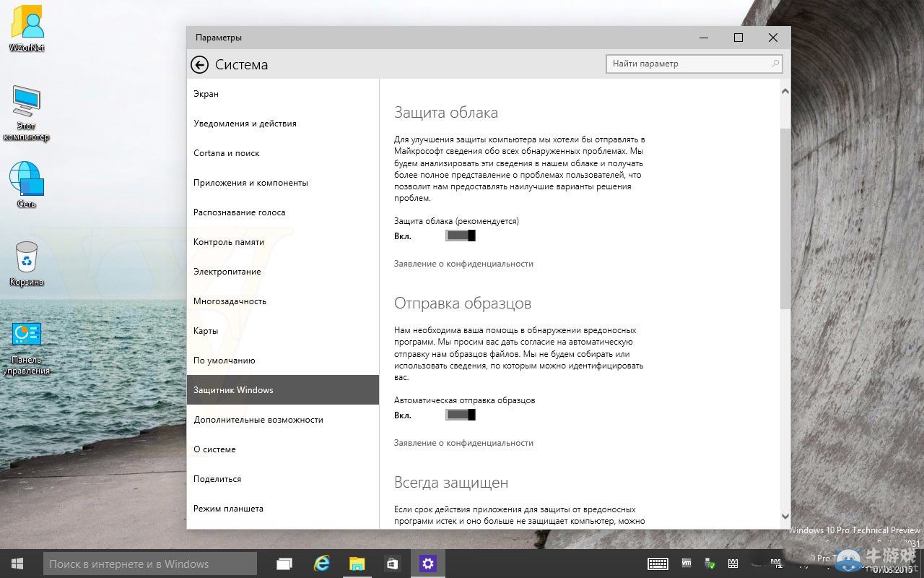Click the Отправка образцов heading
924x578 pixels.
point(463,303)
